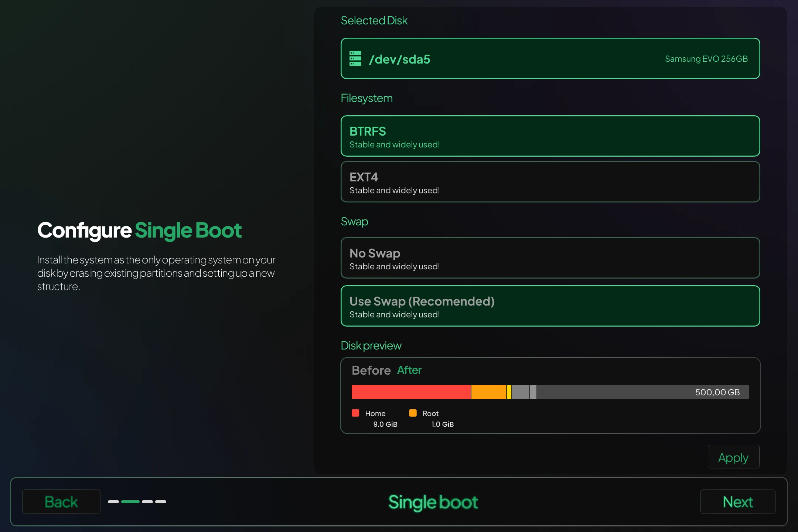Click the Back button
This screenshot has height=532, width=798.
(61, 501)
